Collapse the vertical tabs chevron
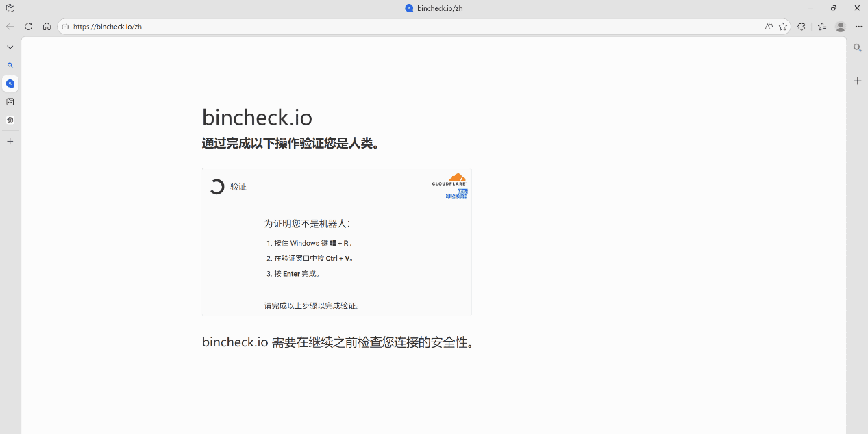 [x=10, y=47]
